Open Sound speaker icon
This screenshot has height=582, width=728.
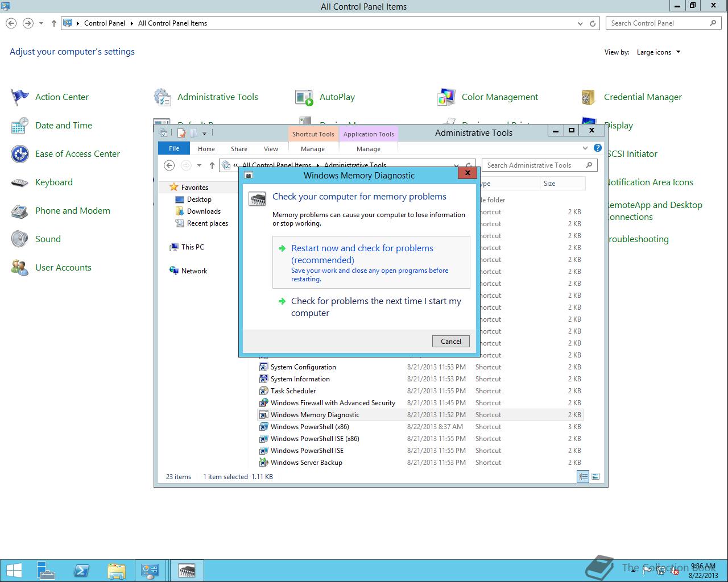[x=20, y=239]
